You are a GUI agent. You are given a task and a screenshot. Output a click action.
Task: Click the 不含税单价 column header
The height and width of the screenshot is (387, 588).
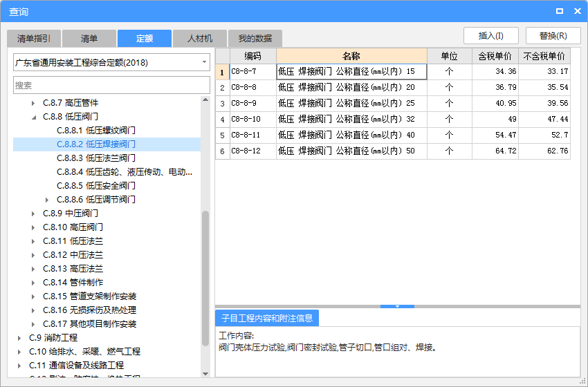tap(544, 56)
